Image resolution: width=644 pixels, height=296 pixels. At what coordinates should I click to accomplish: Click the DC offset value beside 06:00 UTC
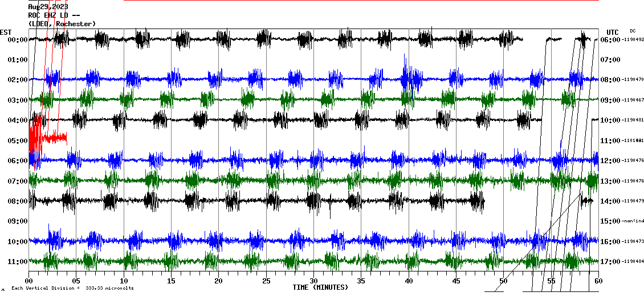pyautogui.click(x=634, y=40)
